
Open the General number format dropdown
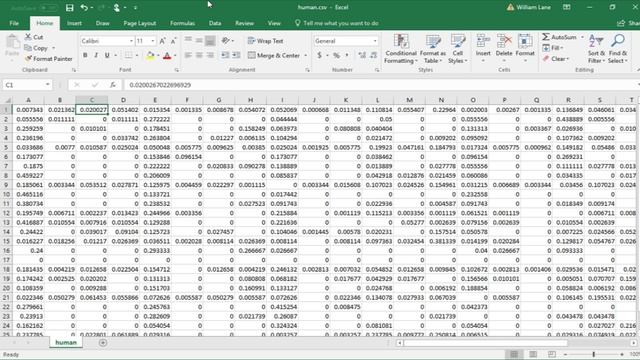pos(375,41)
